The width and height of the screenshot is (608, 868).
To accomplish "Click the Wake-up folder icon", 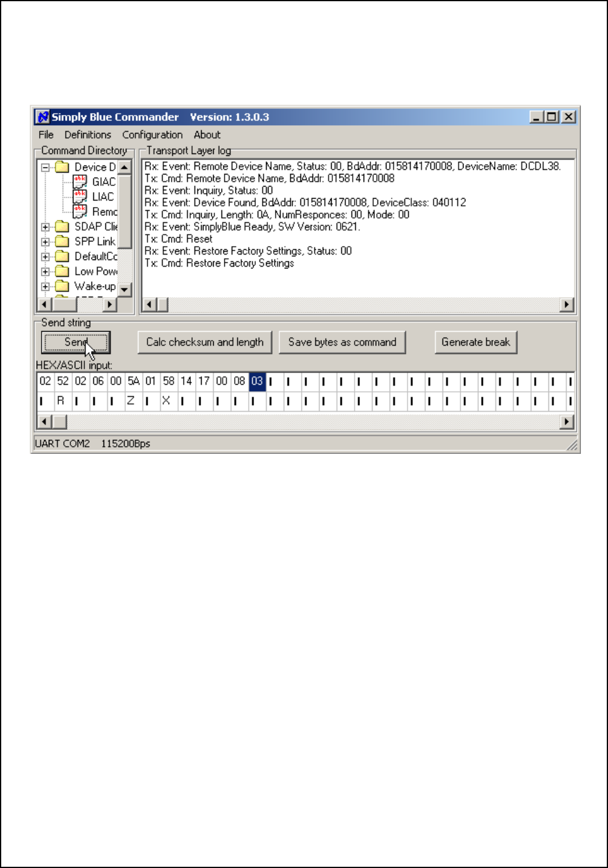I will [62, 287].
